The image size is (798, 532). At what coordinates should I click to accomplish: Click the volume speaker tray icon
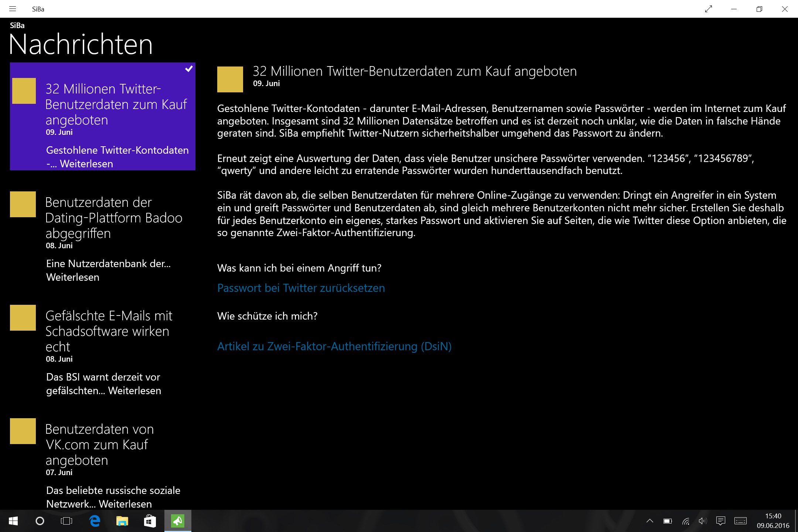(702, 521)
